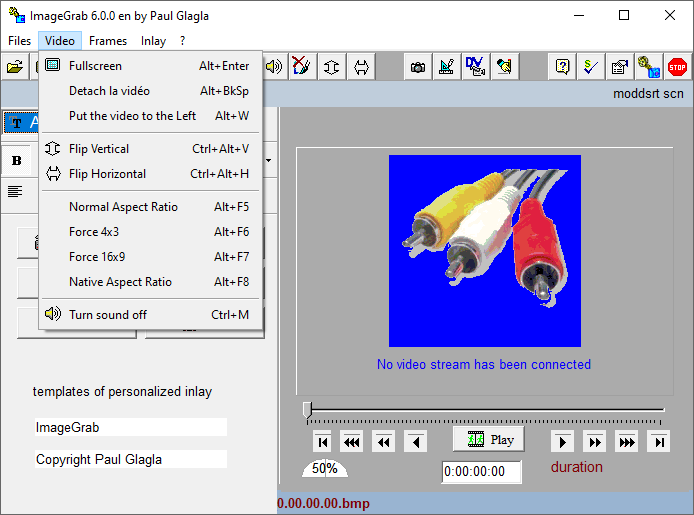Choose Normal Aspect Ratio
This screenshot has width=694, height=515.
[151, 207]
